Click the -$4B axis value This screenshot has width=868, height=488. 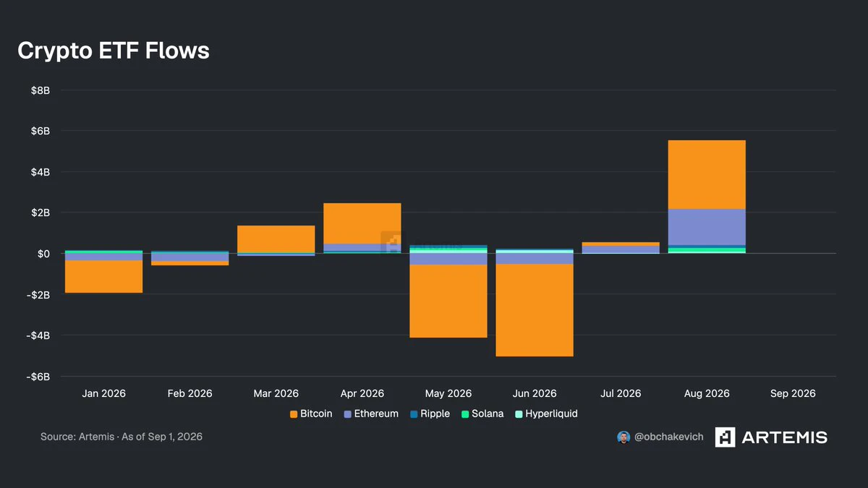click(38, 335)
